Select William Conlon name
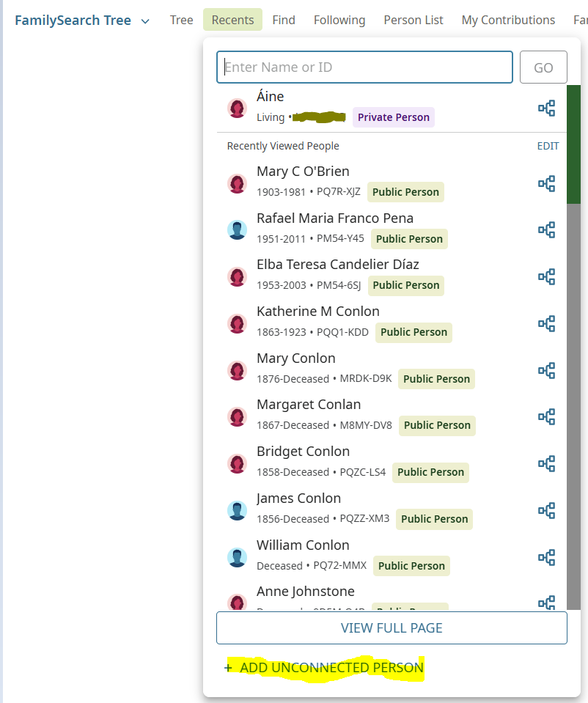The width and height of the screenshot is (588, 703). pos(303,545)
